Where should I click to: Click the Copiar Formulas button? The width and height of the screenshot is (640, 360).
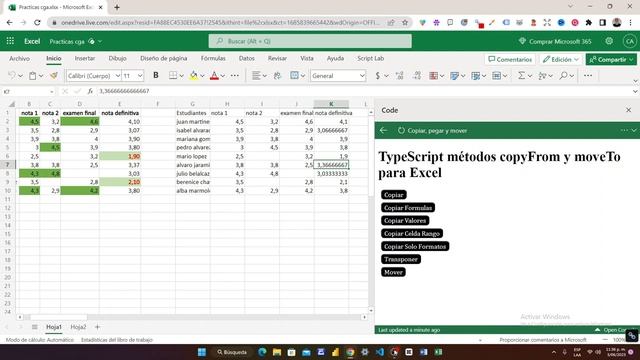click(x=408, y=208)
